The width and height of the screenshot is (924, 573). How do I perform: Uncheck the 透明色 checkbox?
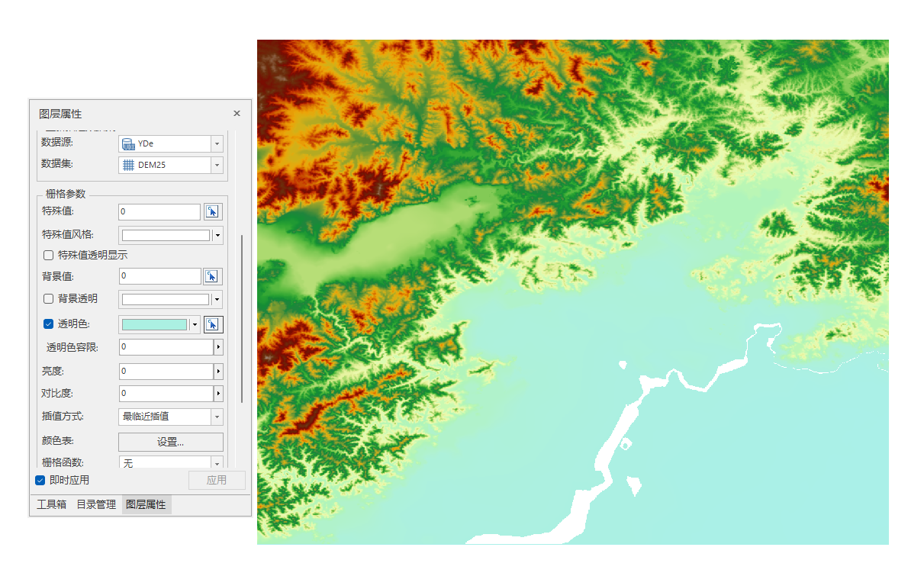click(49, 324)
